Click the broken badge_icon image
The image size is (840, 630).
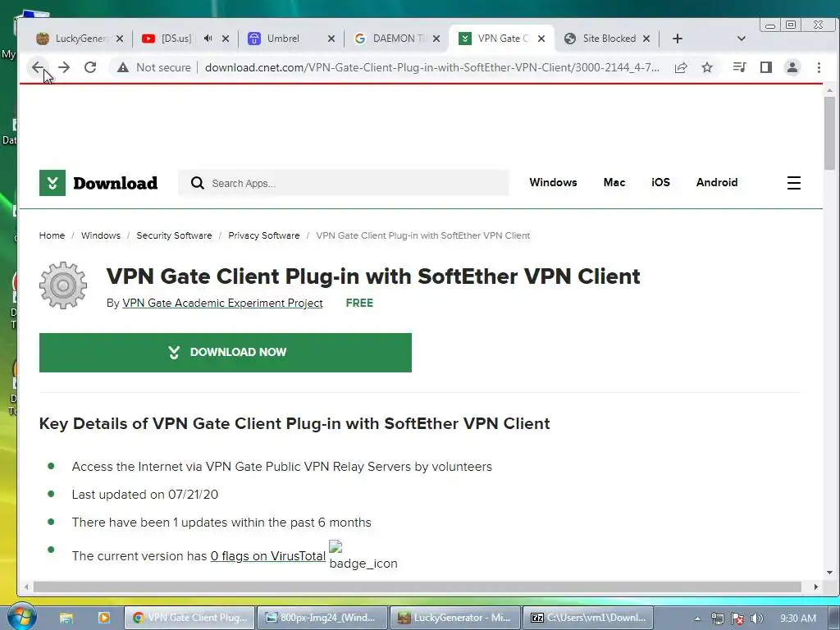click(363, 555)
